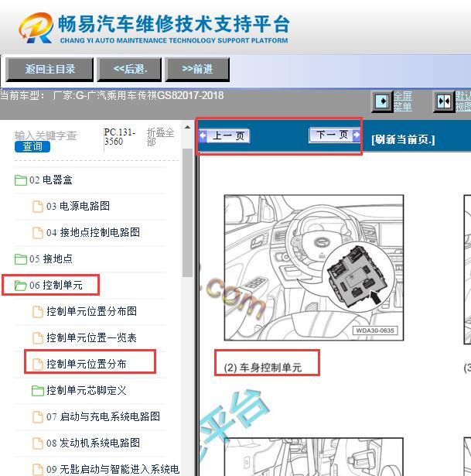471x476 pixels.
Task: Click the 02 电器盒 folder icon
Action: [21, 180]
